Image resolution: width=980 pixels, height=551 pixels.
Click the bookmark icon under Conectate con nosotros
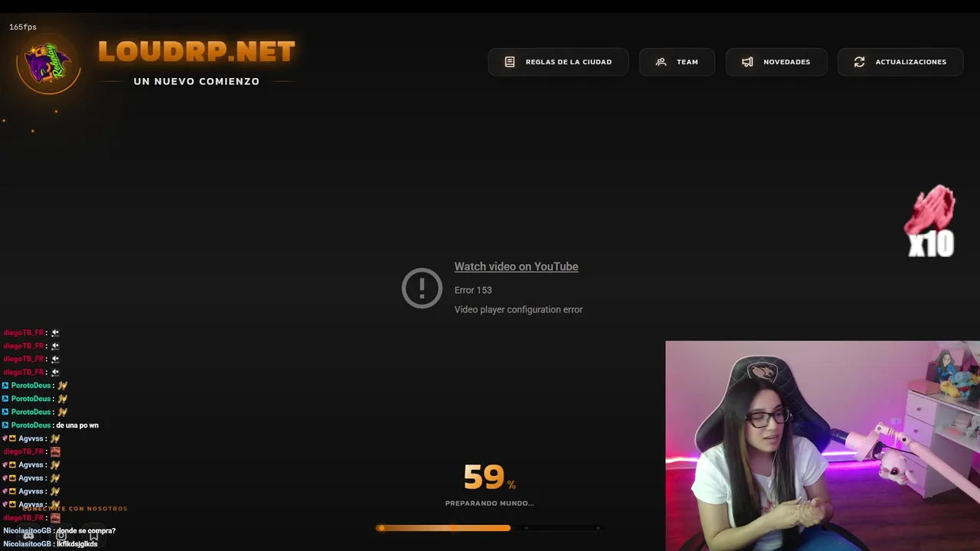tap(93, 536)
